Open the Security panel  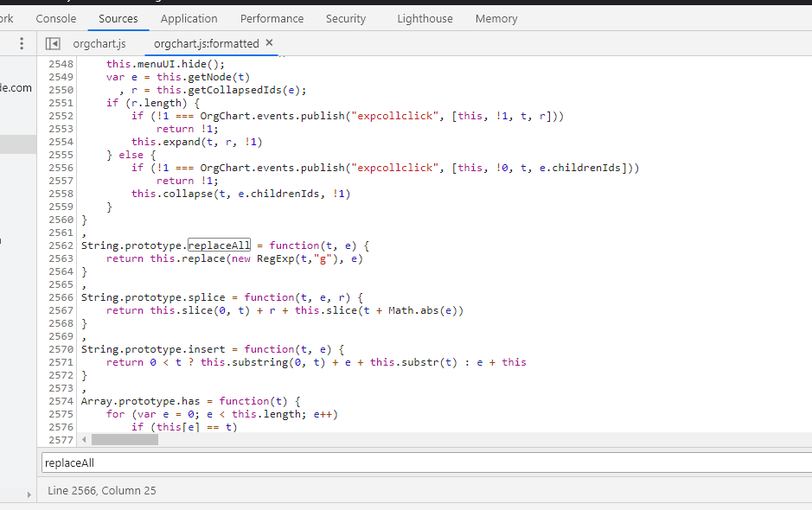tap(345, 18)
